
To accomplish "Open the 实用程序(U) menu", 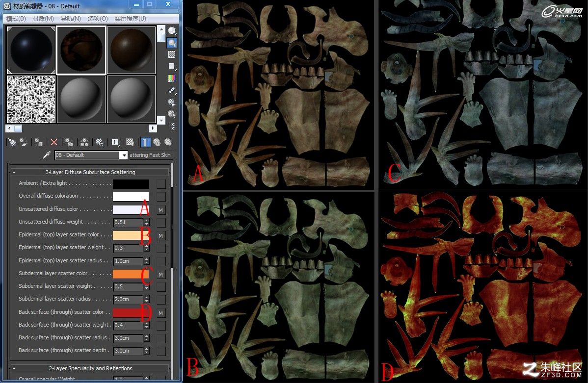I will tap(130, 18).
